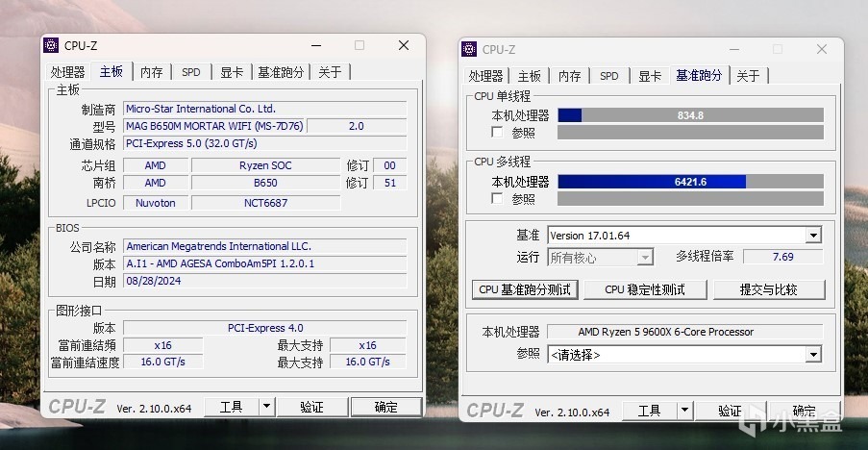Click 工具 button in left window
The height and width of the screenshot is (450, 868).
click(232, 407)
